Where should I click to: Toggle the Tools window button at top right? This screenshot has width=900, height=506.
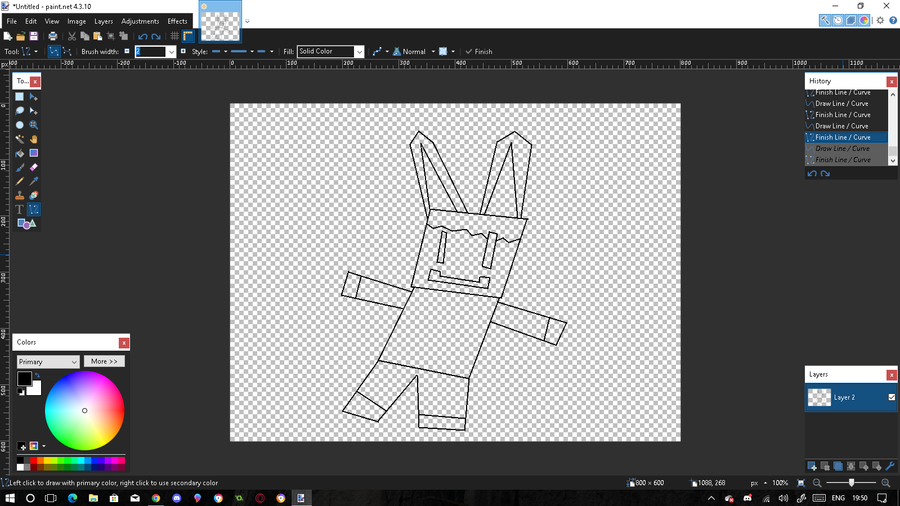pyautogui.click(x=825, y=21)
